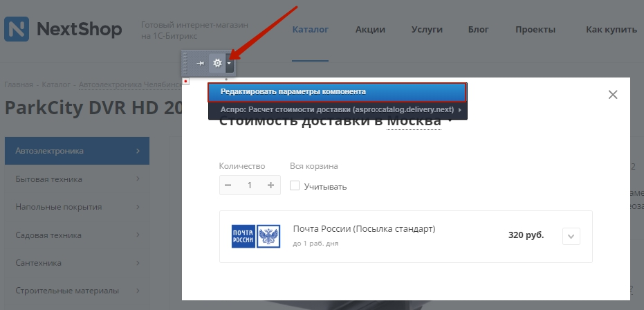This screenshot has height=310, width=644.
Task: Open the Акции navigation item
Action: coord(370,30)
